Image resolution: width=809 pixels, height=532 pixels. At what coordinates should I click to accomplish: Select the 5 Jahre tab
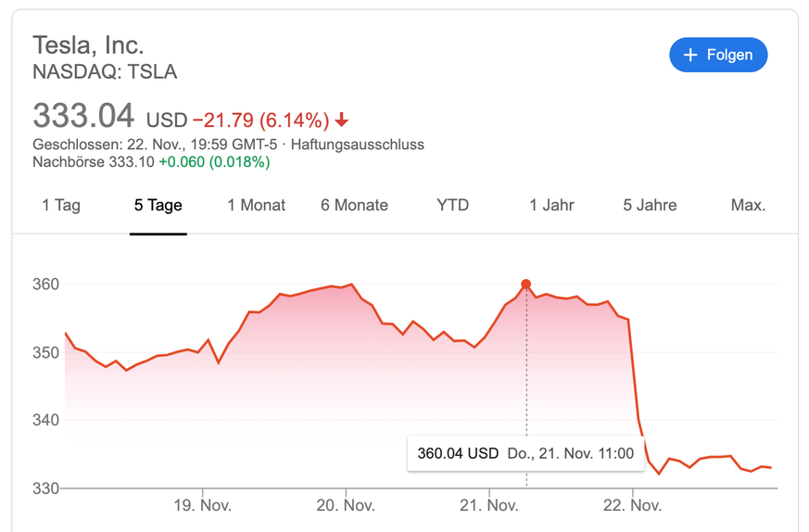650,206
